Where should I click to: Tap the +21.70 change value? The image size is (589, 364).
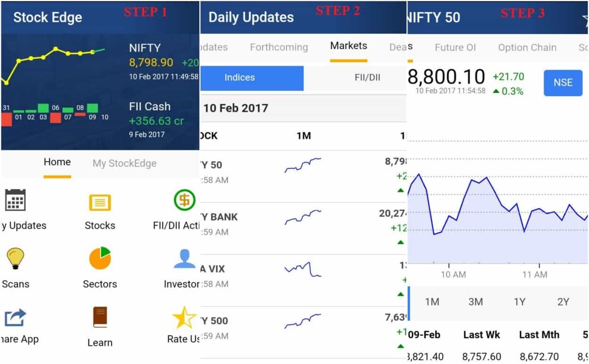point(508,76)
